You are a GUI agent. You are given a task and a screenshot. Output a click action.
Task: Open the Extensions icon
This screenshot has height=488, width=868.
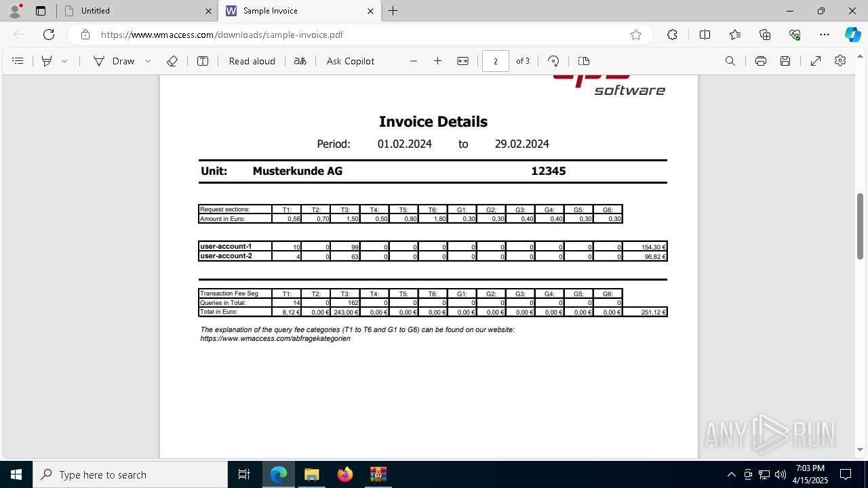tap(672, 35)
